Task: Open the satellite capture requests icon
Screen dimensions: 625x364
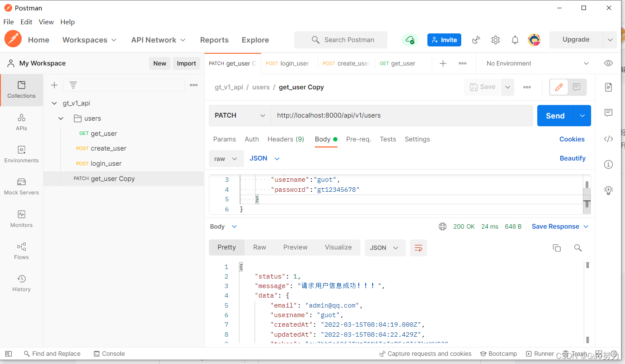Action: tap(476, 40)
